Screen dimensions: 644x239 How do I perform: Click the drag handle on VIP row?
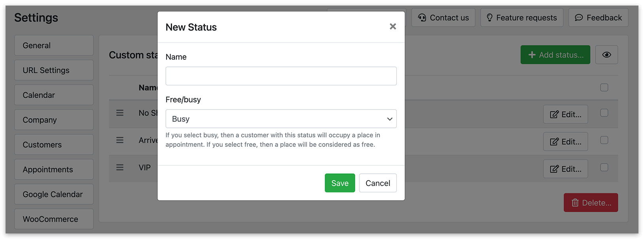(x=120, y=167)
